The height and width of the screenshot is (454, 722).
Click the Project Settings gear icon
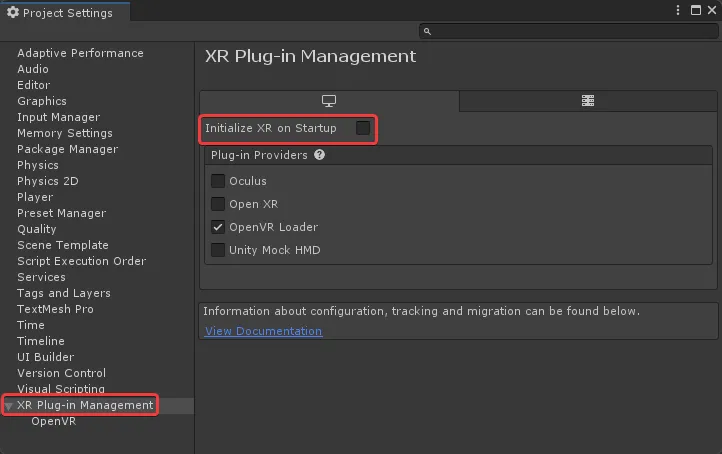(12, 12)
